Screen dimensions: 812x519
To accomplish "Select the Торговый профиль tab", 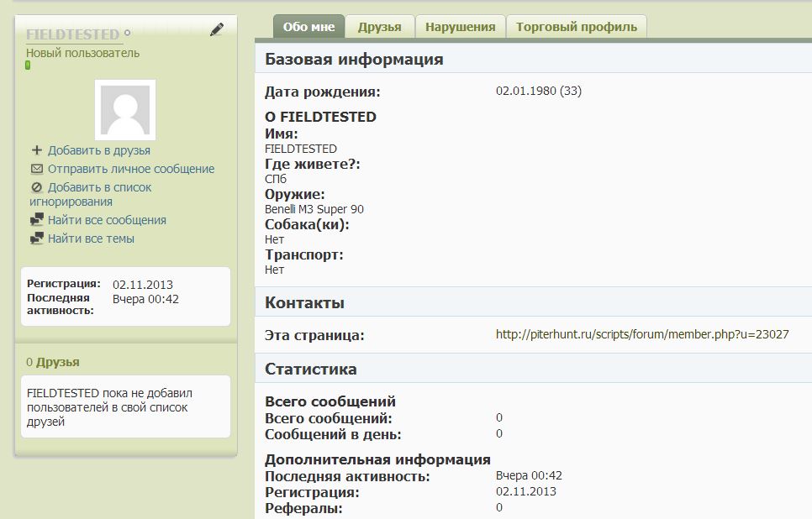I will pyautogui.click(x=576, y=27).
